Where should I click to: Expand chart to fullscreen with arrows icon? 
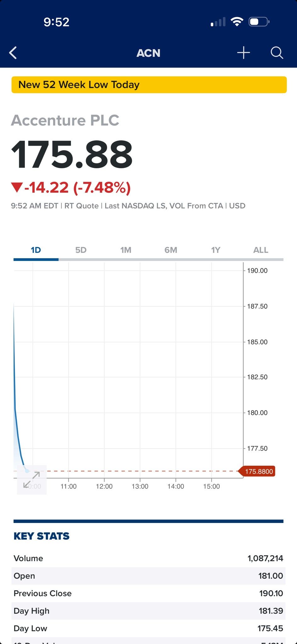tap(32, 480)
